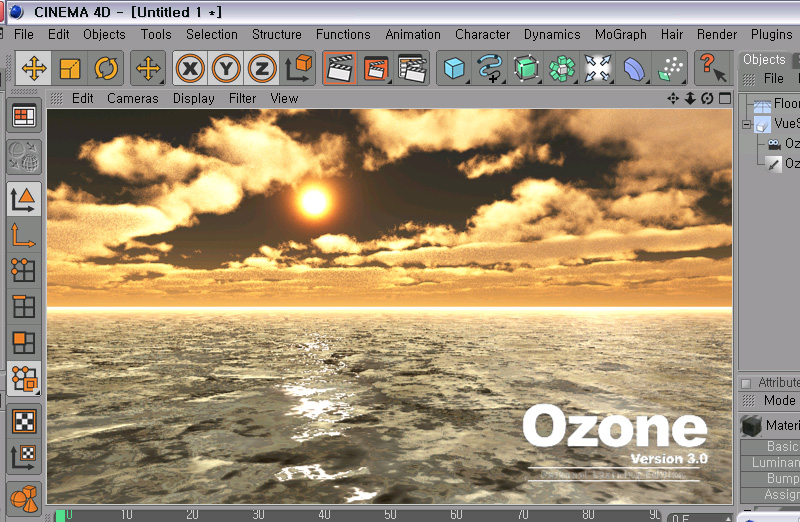Collapse the Vue object tree node
The height and width of the screenshot is (522, 800).
[746, 124]
